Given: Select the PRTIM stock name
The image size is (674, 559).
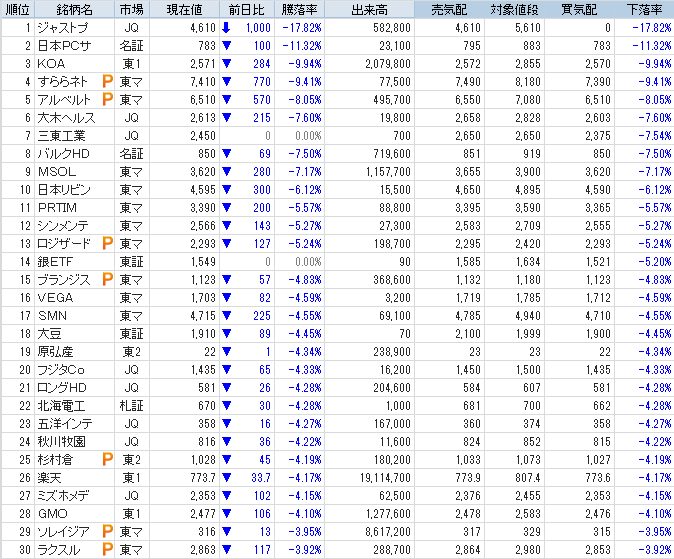Looking at the screenshot, I should (57, 208).
